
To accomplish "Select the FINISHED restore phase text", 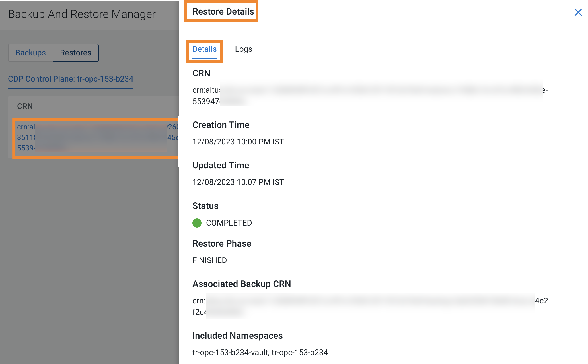I will (x=209, y=260).
